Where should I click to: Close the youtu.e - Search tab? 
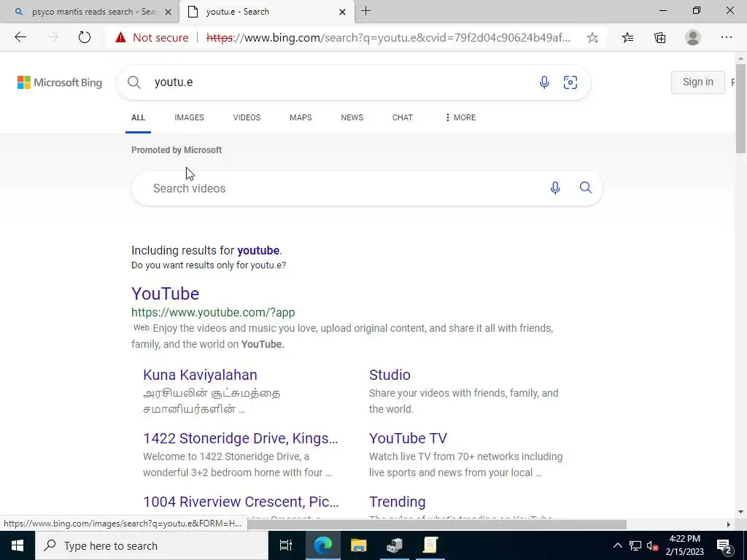tap(342, 12)
